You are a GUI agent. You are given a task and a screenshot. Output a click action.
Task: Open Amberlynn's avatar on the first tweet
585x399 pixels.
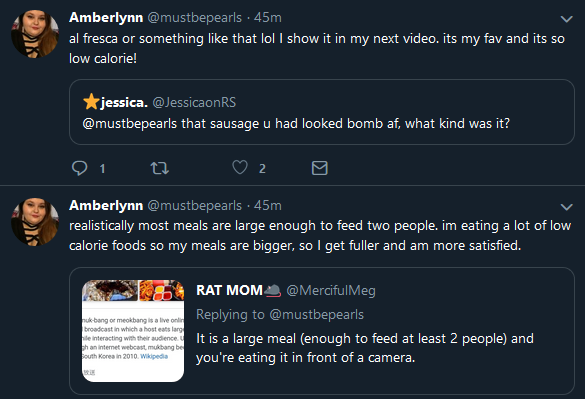click(35, 34)
